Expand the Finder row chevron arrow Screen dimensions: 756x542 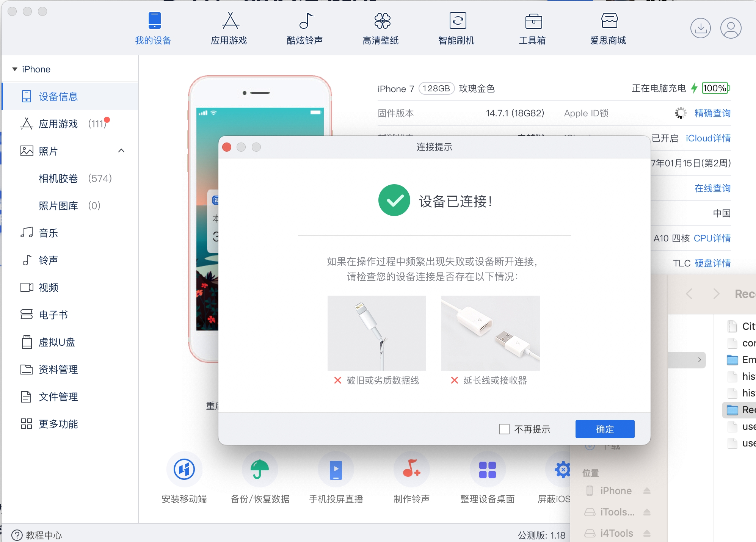699,360
